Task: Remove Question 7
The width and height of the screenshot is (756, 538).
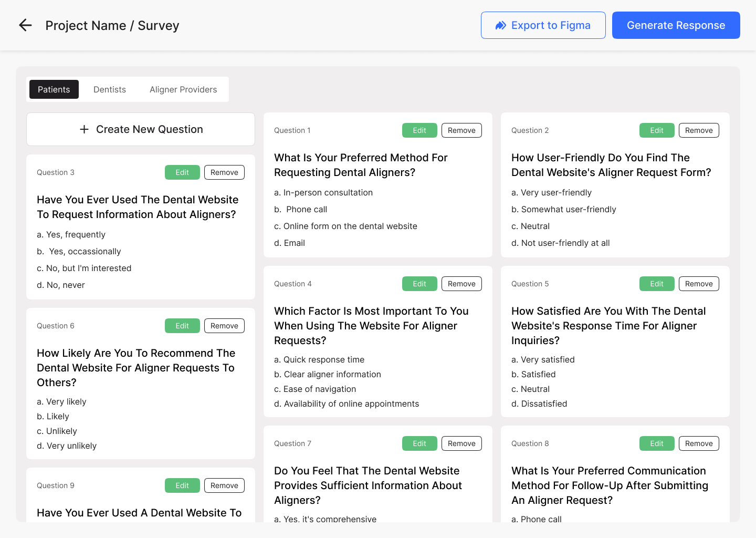Action: click(461, 443)
